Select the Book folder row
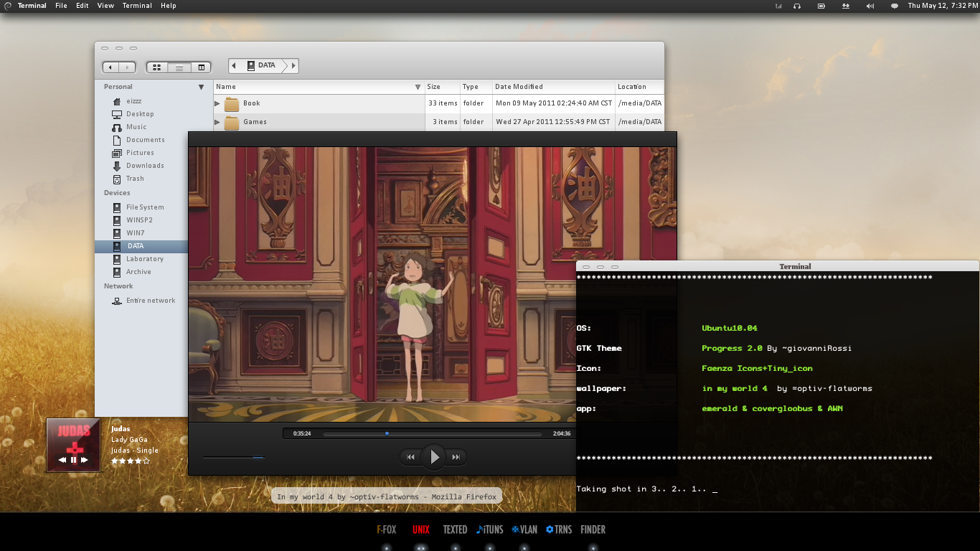 coord(439,103)
